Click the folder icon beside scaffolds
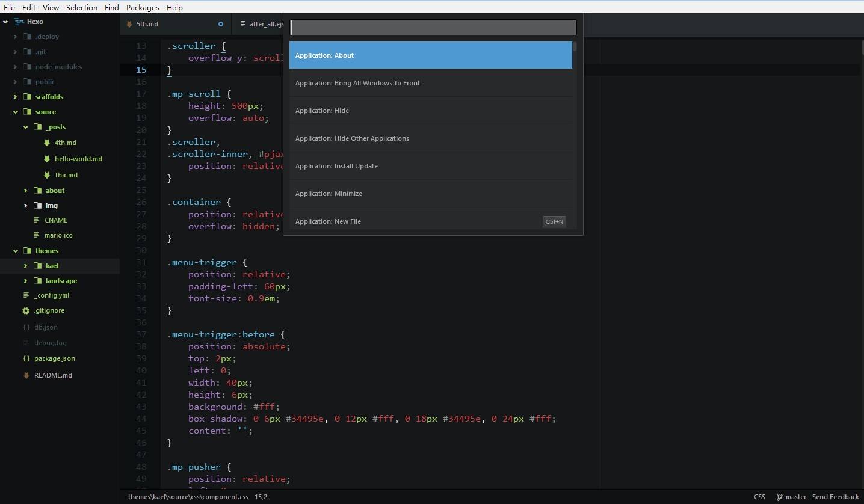Image resolution: width=864 pixels, height=504 pixels. coord(27,97)
